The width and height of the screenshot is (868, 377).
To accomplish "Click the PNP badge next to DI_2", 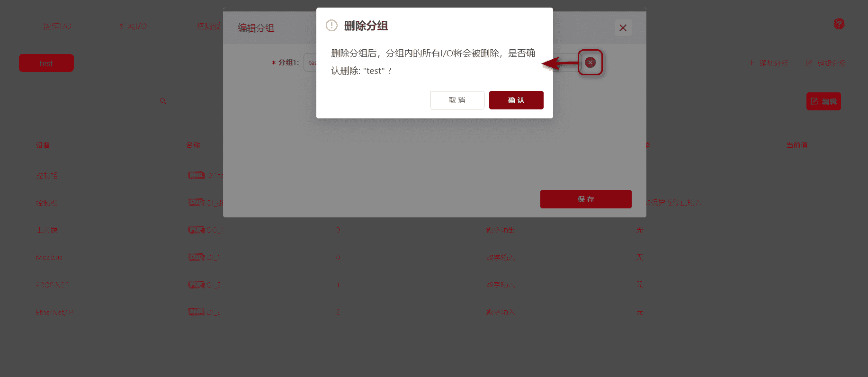I will click(196, 285).
